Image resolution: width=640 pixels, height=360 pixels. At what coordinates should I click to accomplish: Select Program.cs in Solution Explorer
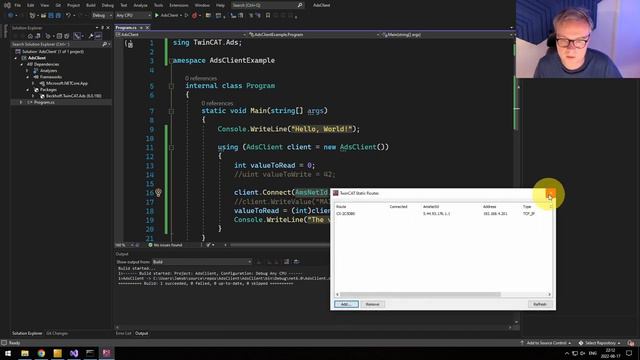[44, 102]
